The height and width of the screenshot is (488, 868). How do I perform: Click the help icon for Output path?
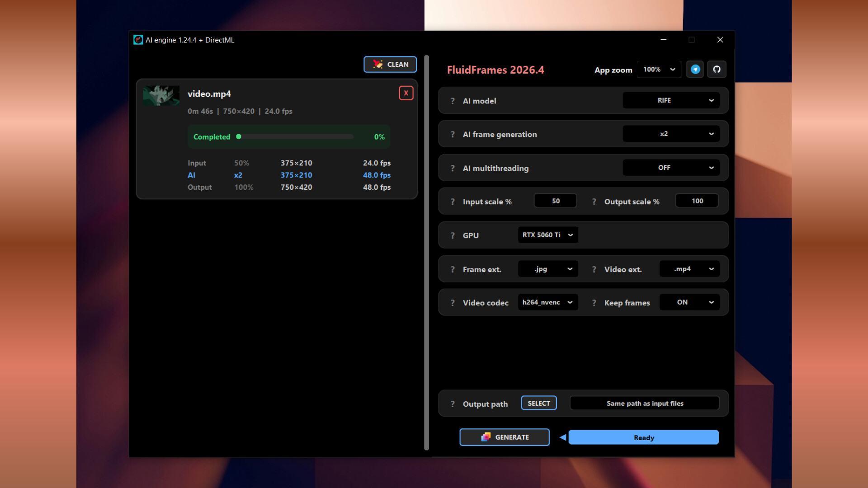point(453,404)
